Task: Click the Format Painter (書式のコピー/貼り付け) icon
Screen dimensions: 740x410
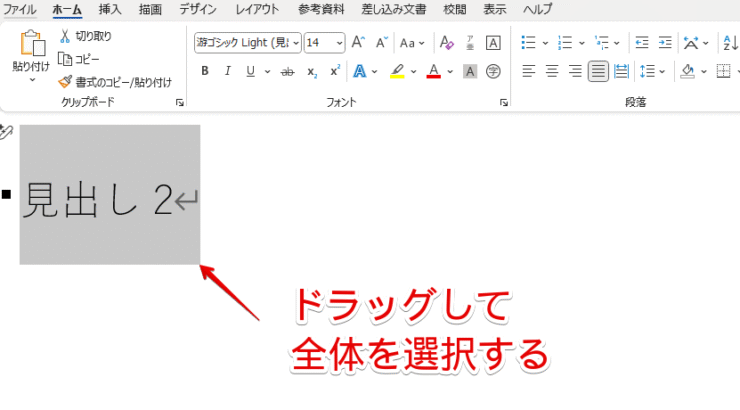Action: [x=66, y=82]
